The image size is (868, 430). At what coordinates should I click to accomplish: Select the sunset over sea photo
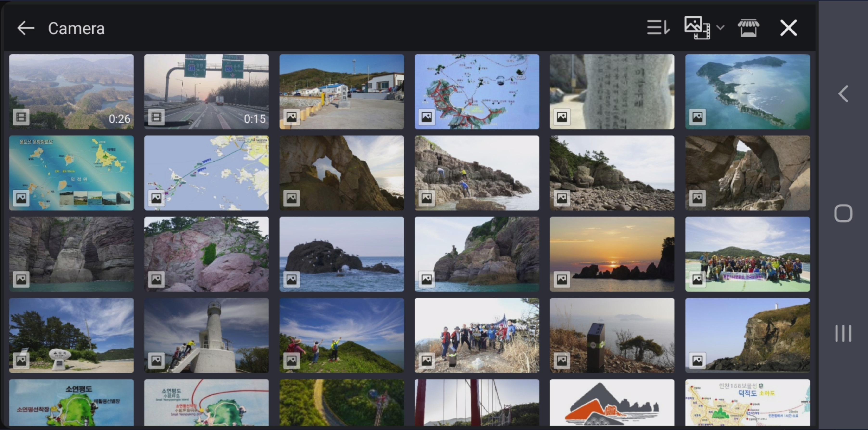click(x=612, y=254)
